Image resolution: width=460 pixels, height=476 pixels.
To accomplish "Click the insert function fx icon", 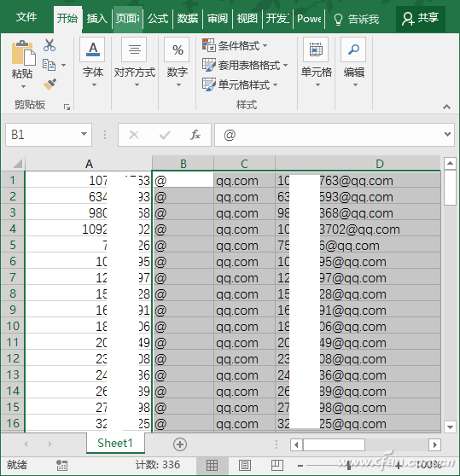I will 195,135.
